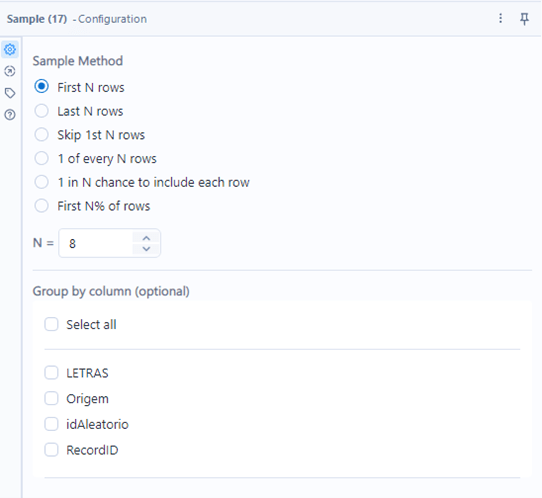Increase N value with up arrow

[146, 238]
